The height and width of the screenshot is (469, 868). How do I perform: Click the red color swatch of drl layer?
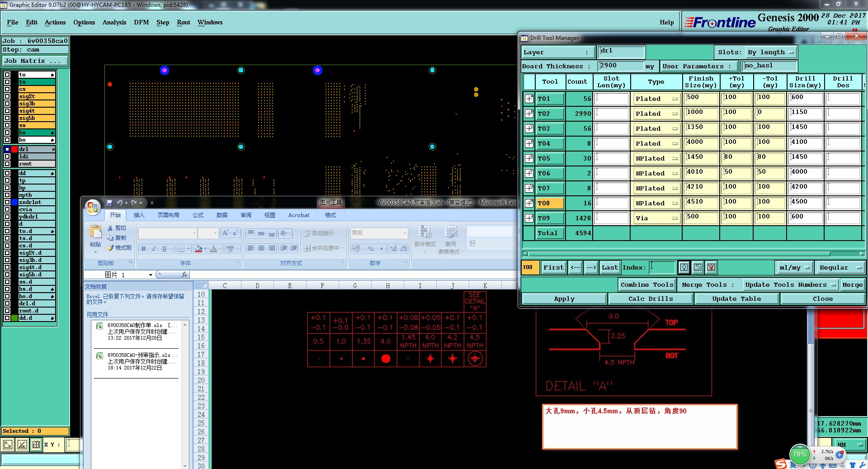tap(14, 149)
